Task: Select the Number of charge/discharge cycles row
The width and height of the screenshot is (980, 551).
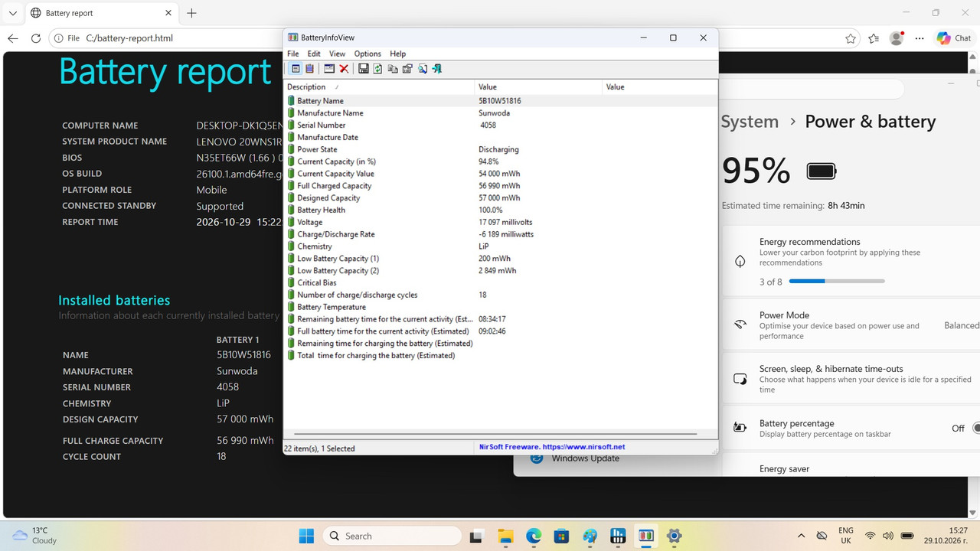Action: pyautogui.click(x=501, y=295)
